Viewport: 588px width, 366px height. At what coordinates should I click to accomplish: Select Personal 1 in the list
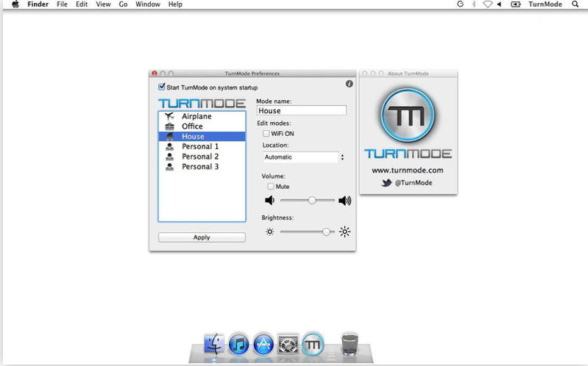point(202,146)
